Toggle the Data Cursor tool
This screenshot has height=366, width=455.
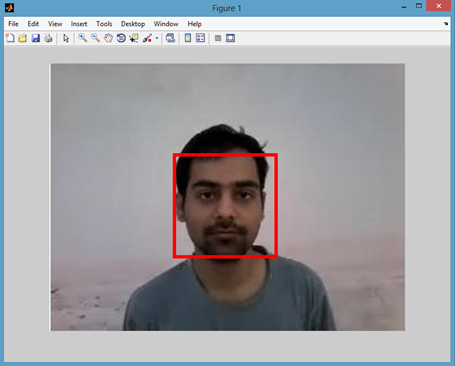point(134,38)
